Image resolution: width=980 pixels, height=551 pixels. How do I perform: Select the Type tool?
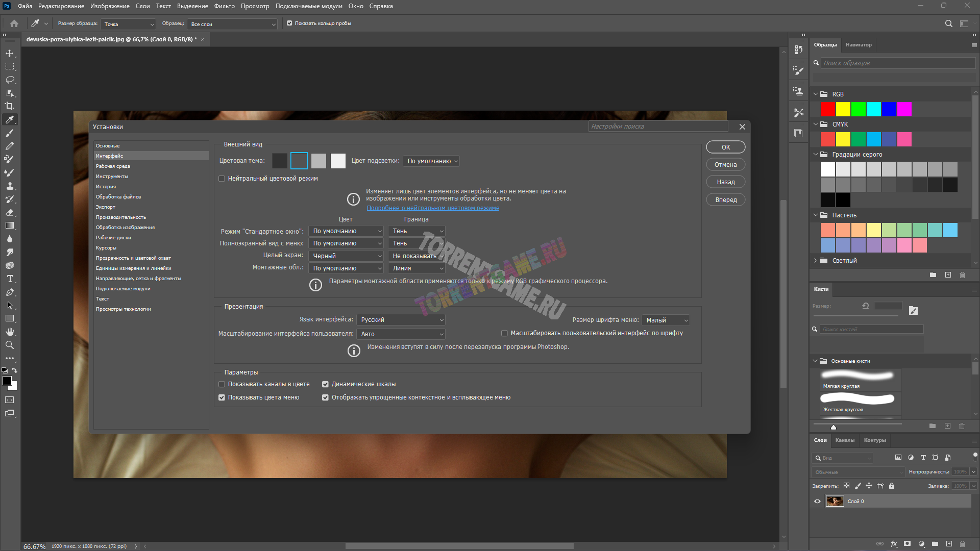pyautogui.click(x=10, y=279)
